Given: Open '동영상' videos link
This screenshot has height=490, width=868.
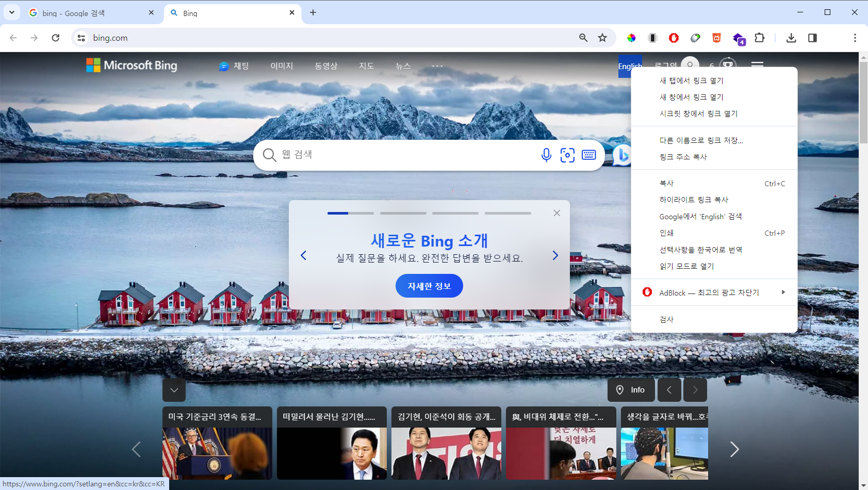Looking at the screenshot, I should (326, 66).
